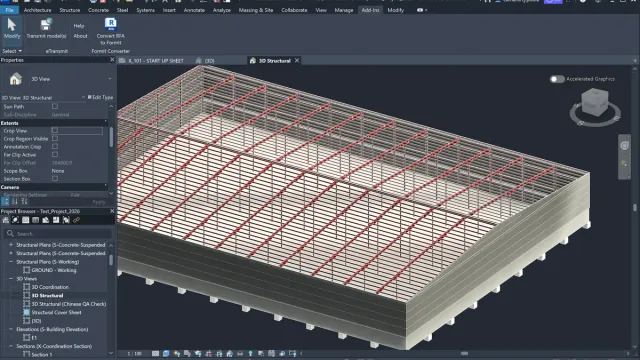This screenshot has height=360, width=640.
Task: Check the Sun Path checkbox
Action: [x=55, y=106]
